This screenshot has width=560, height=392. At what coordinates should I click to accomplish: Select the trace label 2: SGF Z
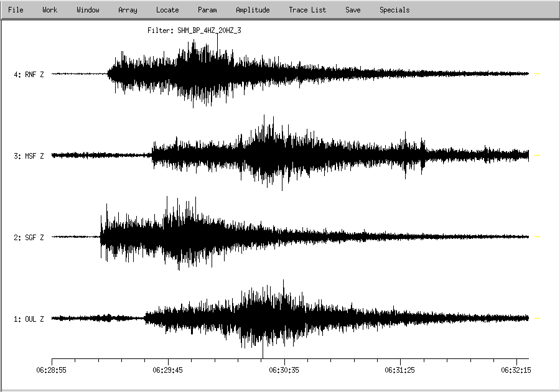pyautogui.click(x=29, y=238)
